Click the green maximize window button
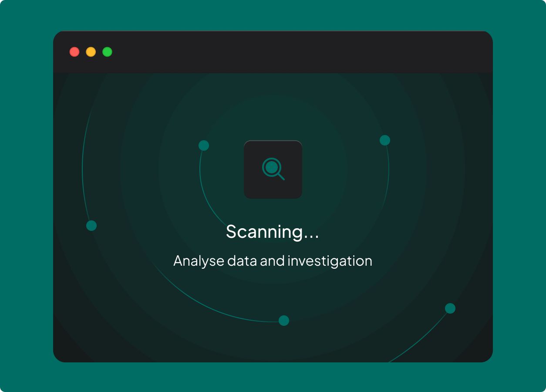546x392 pixels. (107, 52)
